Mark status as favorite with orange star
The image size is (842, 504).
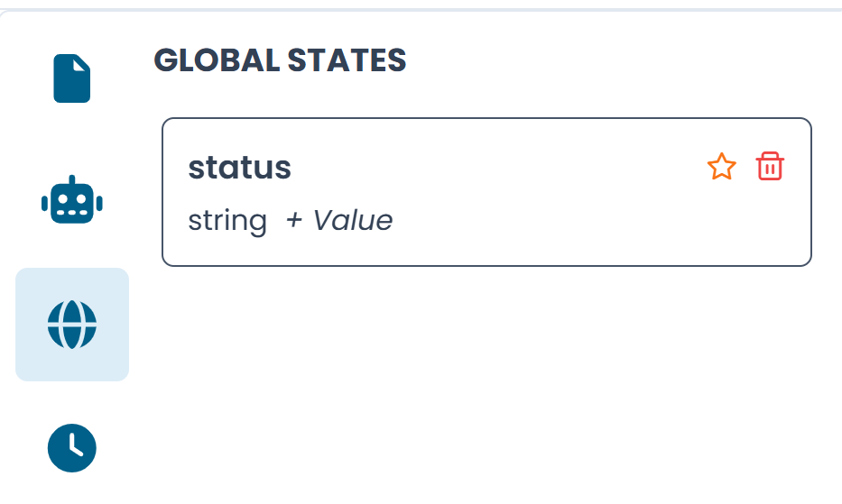pos(721,167)
